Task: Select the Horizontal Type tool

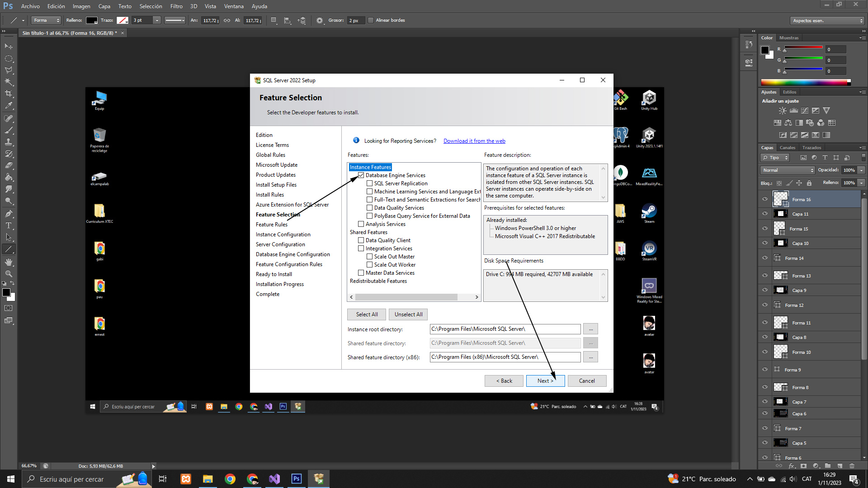Action: click(x=9, y=225)
